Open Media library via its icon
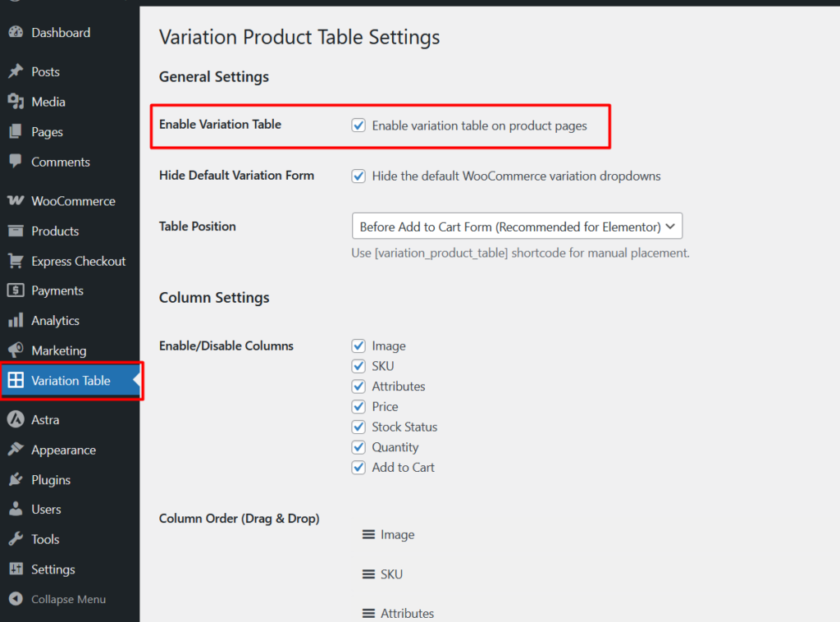 click(x=15, y=102)
